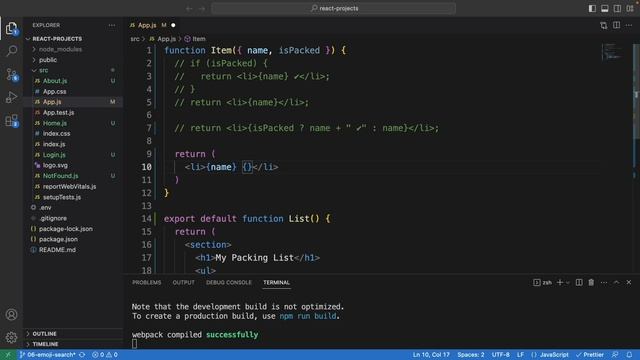The image size is (640, 360).
Task: Open App.css file
Action: click(x=55, y=91)
